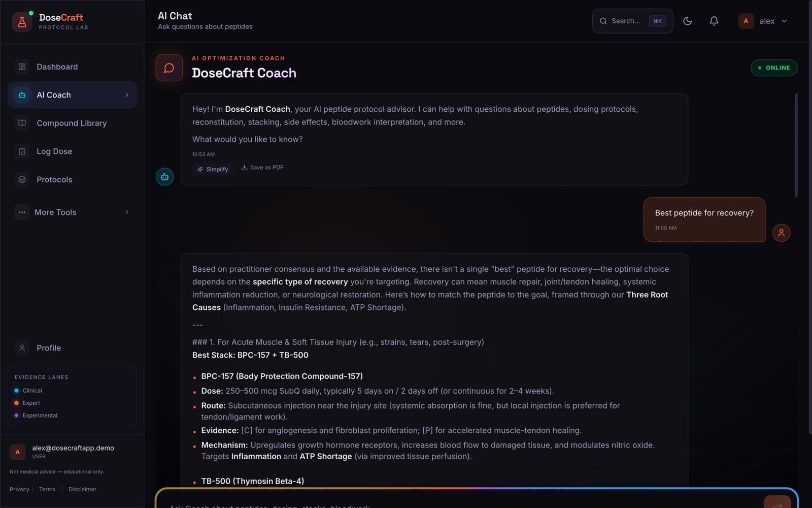The width and height of the screenshot is (812, 508).
Task: Open notifications bell icon
Action: (714, 21)
